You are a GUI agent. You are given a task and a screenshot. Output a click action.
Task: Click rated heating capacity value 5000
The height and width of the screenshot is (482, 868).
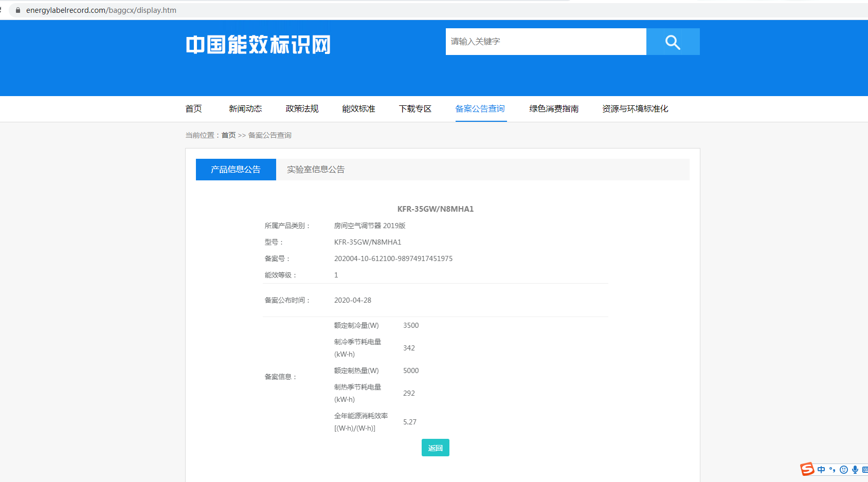tap(411, 370)
